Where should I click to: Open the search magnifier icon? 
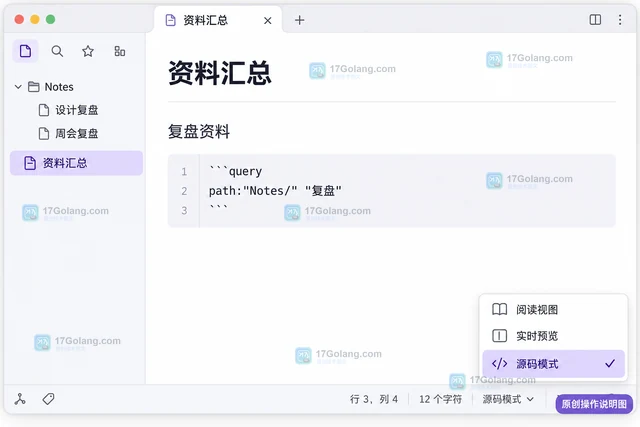tap(57, 51)
